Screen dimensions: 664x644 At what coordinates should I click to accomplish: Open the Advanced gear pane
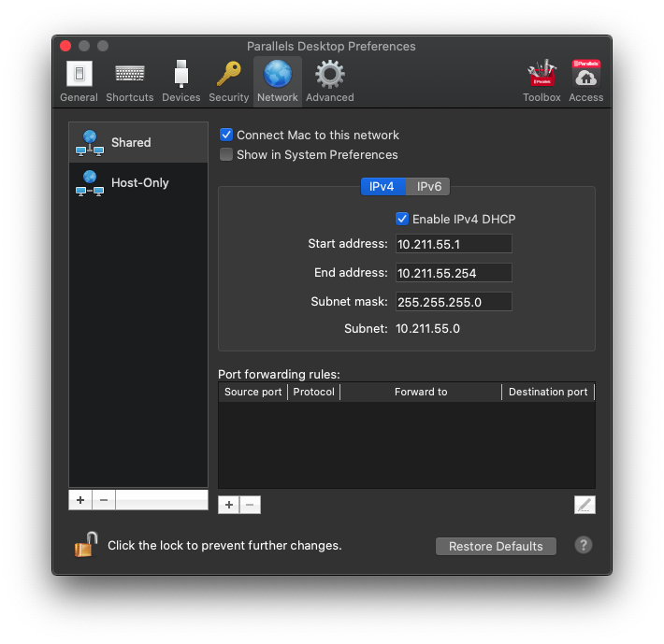point(330,81)
